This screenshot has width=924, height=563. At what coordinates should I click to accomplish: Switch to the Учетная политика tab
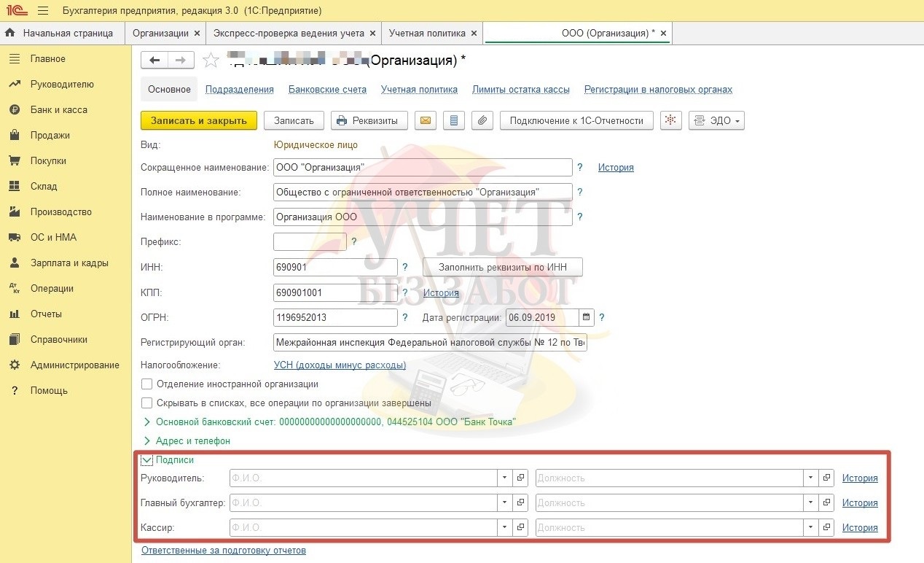pyautogui.click(x=427, y=33)
